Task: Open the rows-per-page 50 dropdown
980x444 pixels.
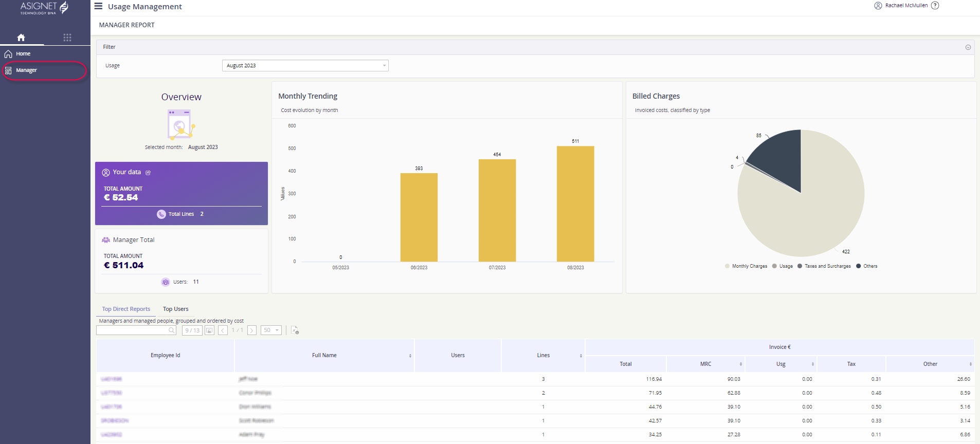Action: coord(271,330)
